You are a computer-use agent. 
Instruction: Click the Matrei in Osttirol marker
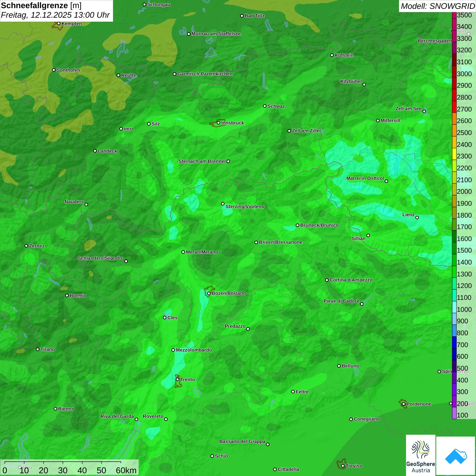tap(386, 181)
